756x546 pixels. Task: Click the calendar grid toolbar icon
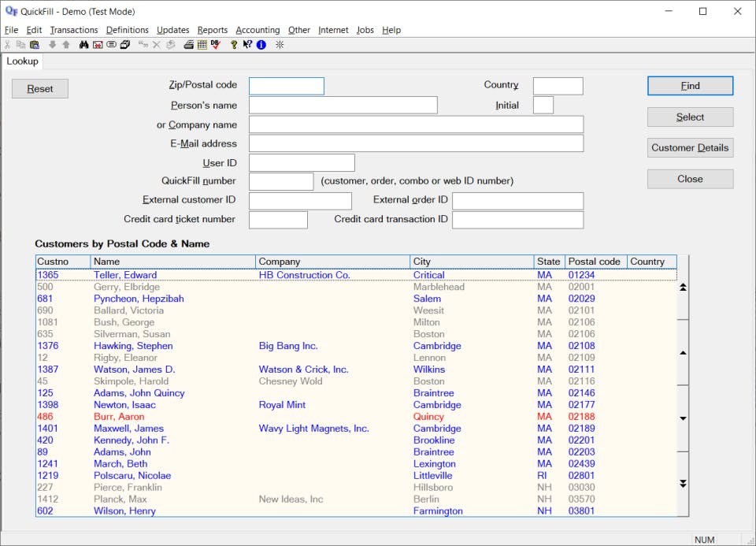pos(202,45)
